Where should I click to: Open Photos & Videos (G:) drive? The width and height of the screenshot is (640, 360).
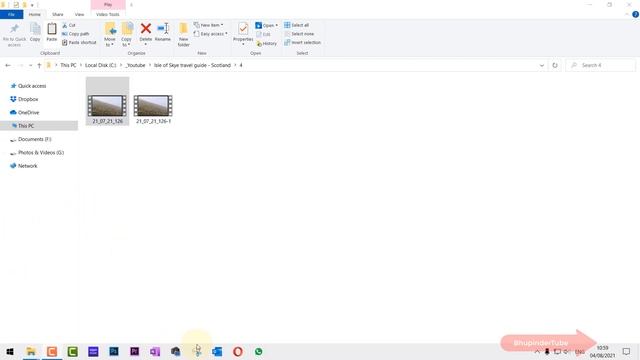[37, 153]
